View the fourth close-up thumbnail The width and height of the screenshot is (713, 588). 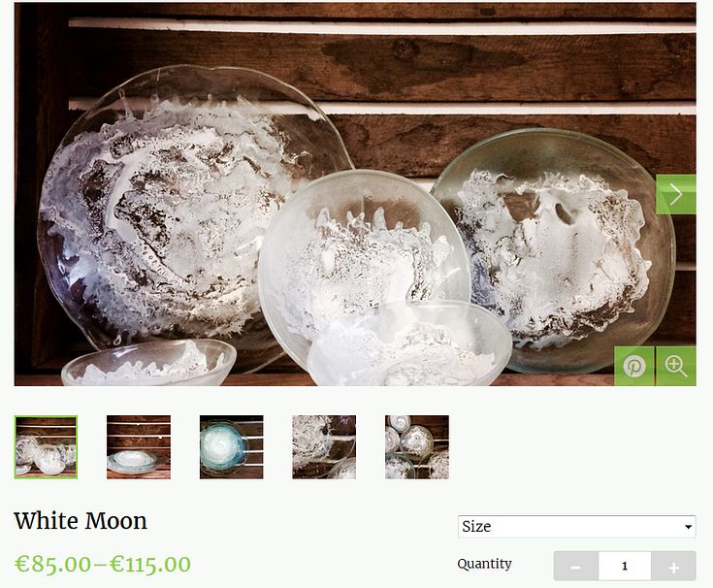324,447
